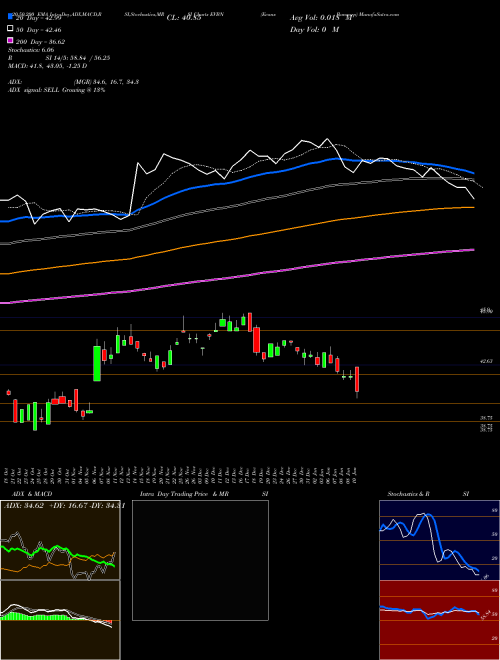500x660 pixels.
Task: Select the '20 Day = 42.99' legend text
Action: (x=38, y=18)
